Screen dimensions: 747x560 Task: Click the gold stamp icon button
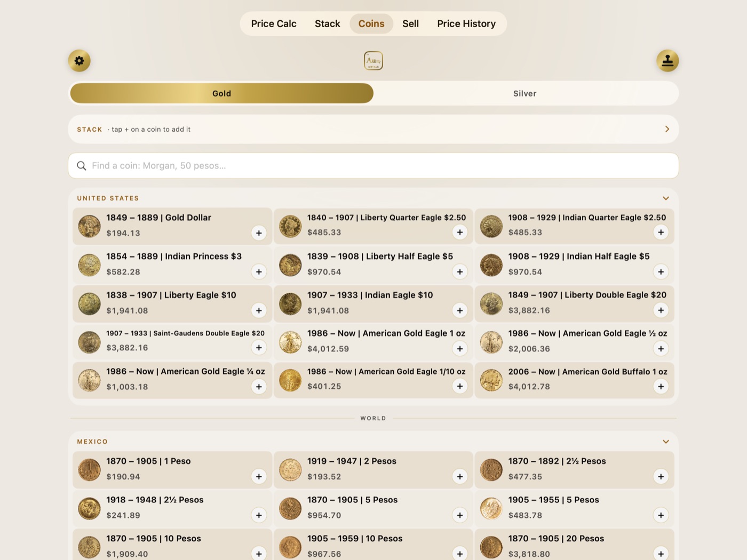coord(667,61)
